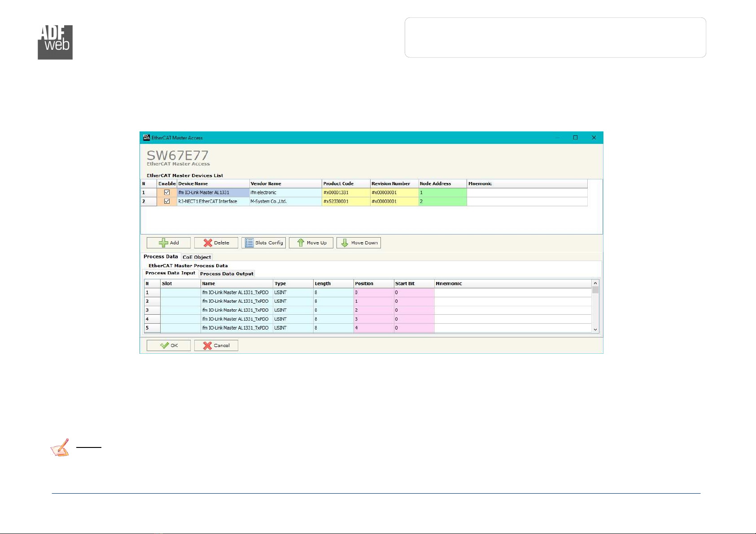Click the Add button with the green plus

pyautogui.click(x=169, y=243)
